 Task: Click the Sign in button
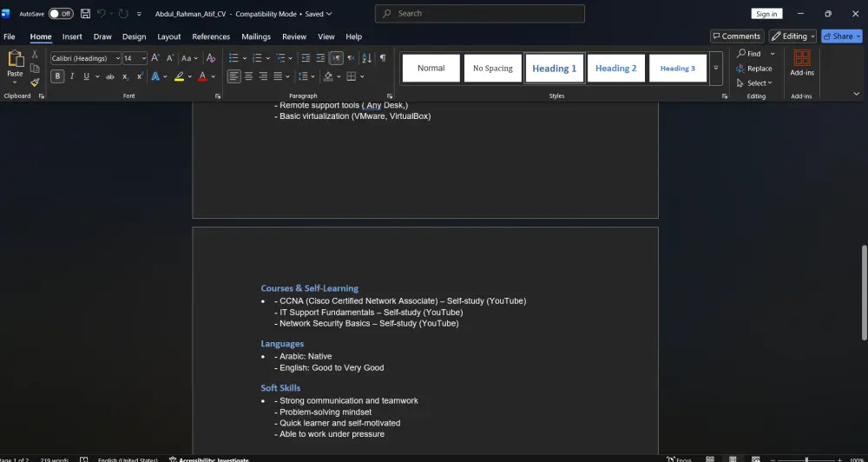click(x=766, y=14)
